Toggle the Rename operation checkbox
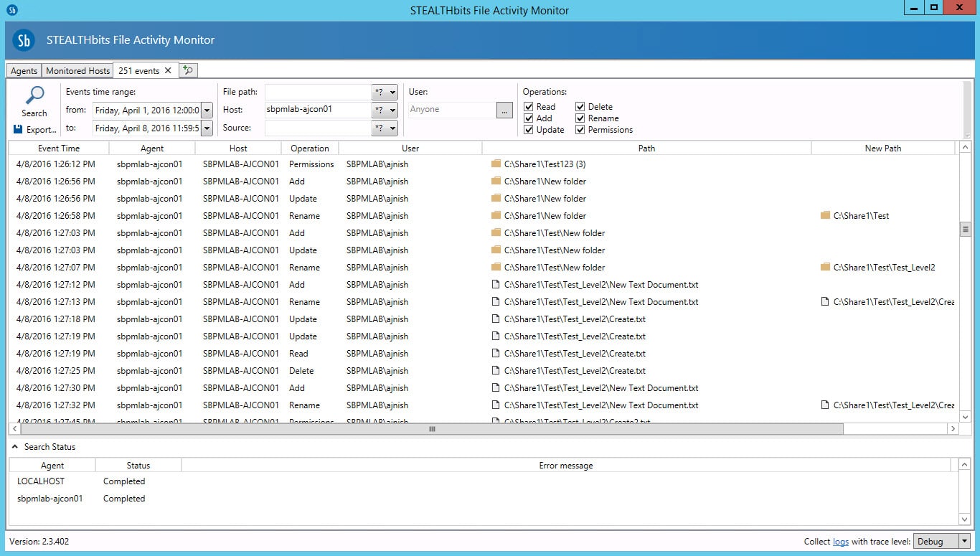 (x=580, y=118)
